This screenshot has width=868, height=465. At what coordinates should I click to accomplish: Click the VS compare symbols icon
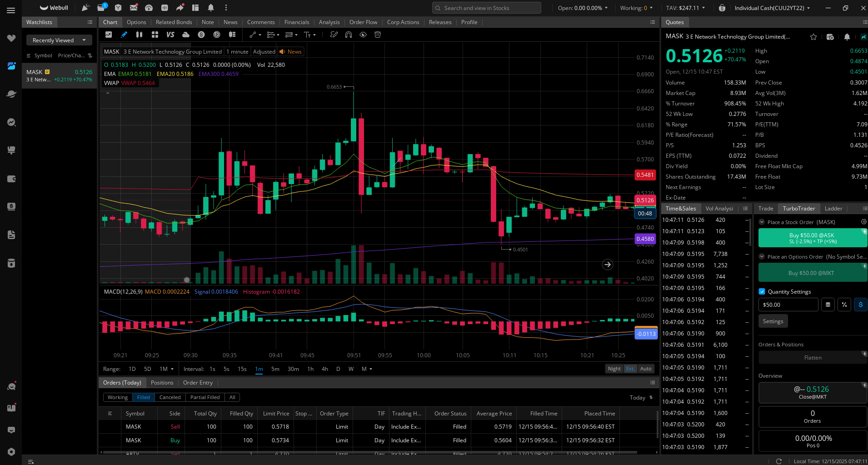tap(170, 35)
